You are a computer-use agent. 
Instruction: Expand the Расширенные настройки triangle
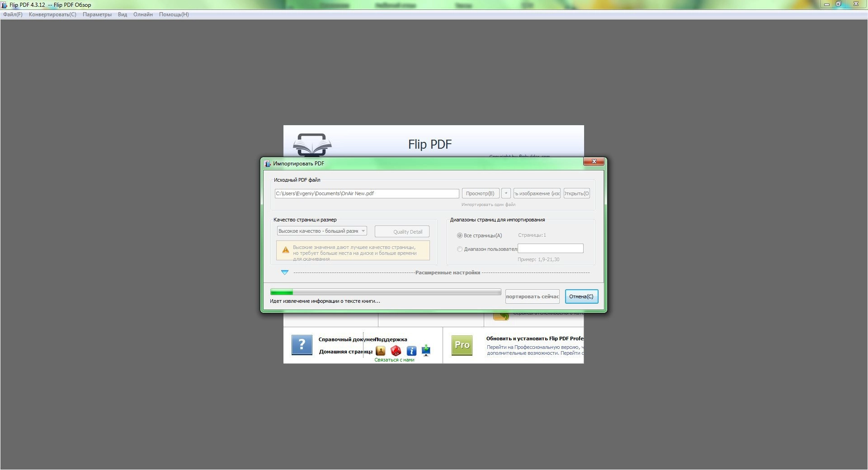(x=285, y=273)
